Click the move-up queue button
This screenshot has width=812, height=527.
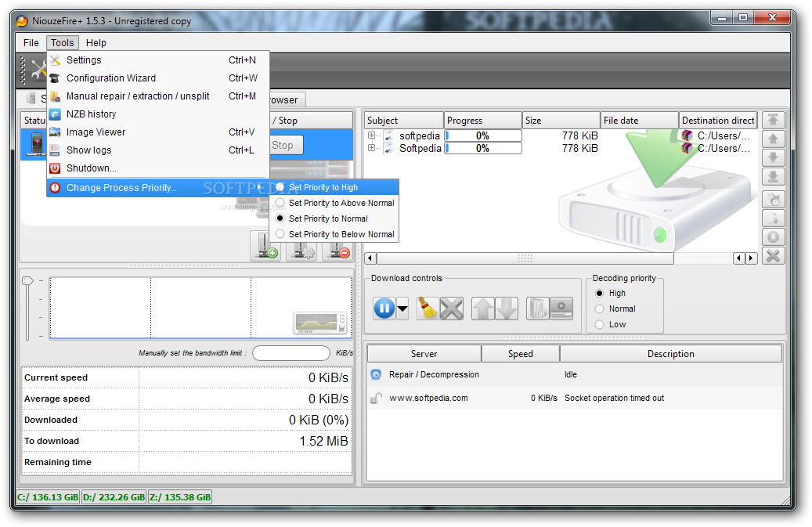pos(773,139)
